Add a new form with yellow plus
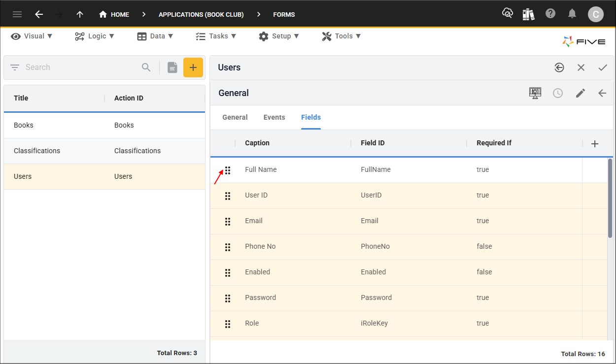This screenshot has width=616, height=364. (x=193, y=67)
